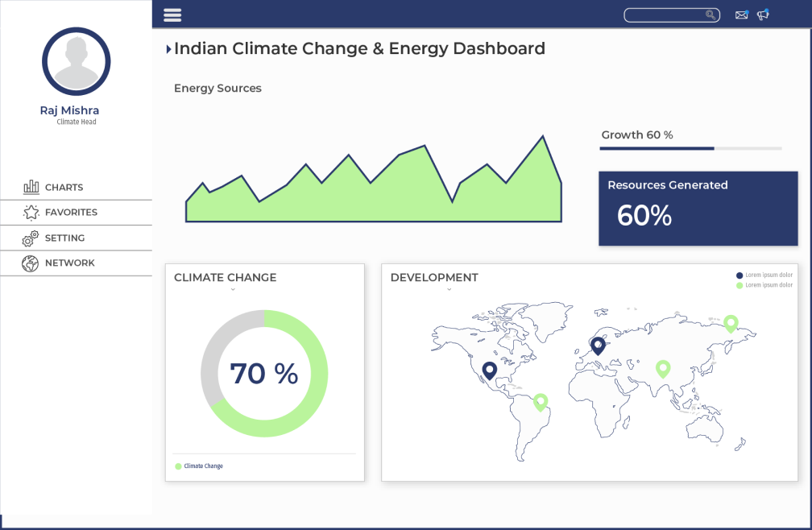The image size is (812, 530).
Task: Click the Growth 60% progress bar
Action: coord(691,148)
